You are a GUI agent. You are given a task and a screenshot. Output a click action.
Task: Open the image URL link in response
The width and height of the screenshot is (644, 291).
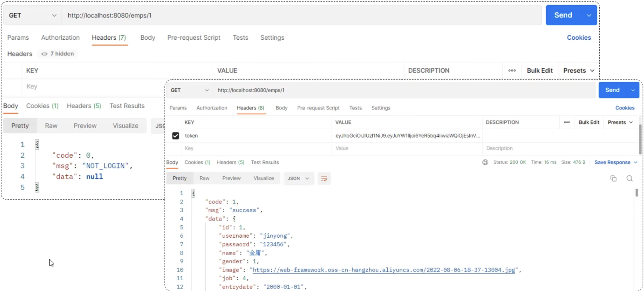[384, 270]
